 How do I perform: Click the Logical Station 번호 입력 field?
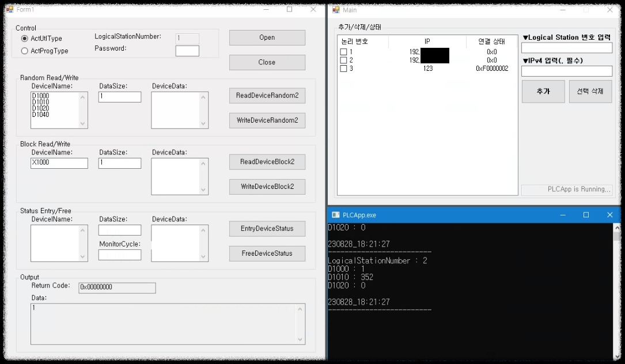[567, 48]
